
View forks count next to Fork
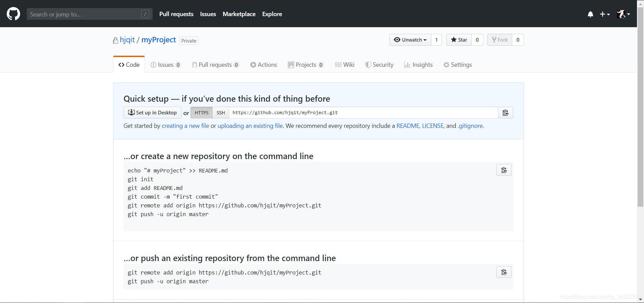[518, 40]
